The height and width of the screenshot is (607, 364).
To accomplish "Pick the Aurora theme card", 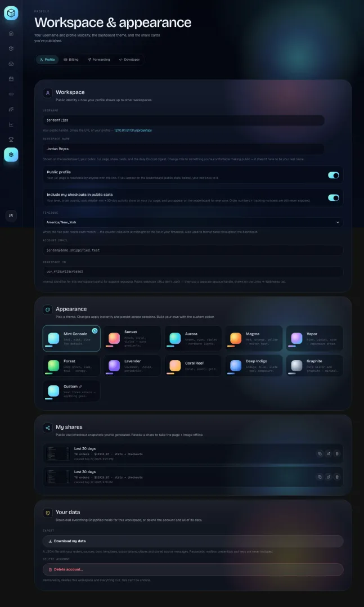I will (x=193, y=338).
